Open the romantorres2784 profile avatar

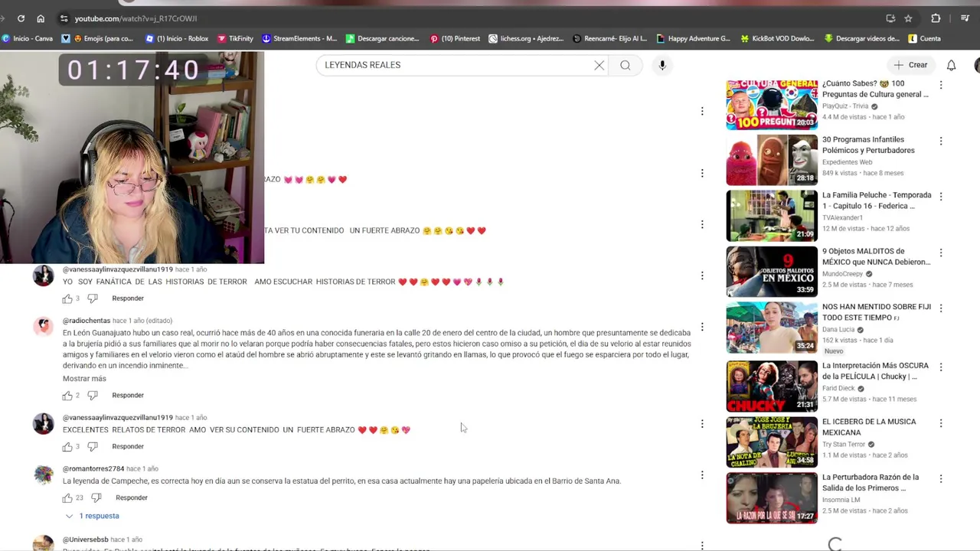[44, 474]
